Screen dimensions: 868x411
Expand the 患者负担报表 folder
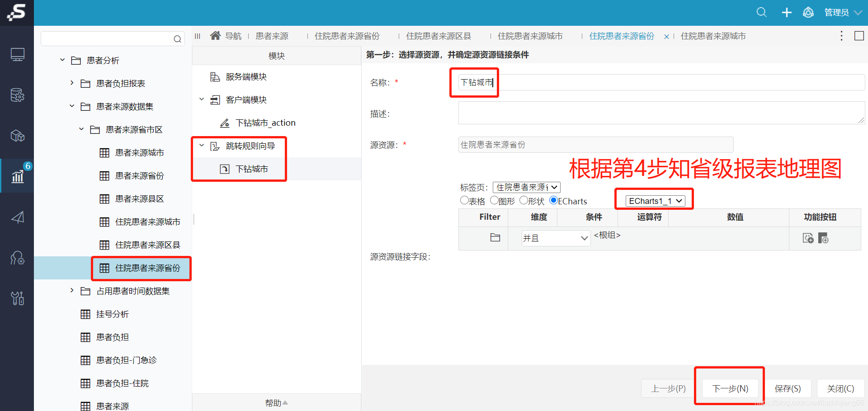72,83
